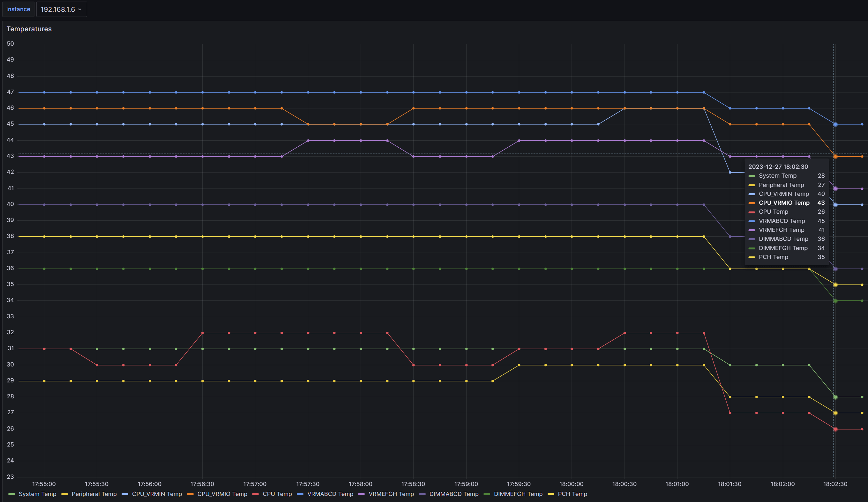
Task: Open the instance 192.168.1.6 dropdown
Action: pyautogui.click(x=61, y=9)
